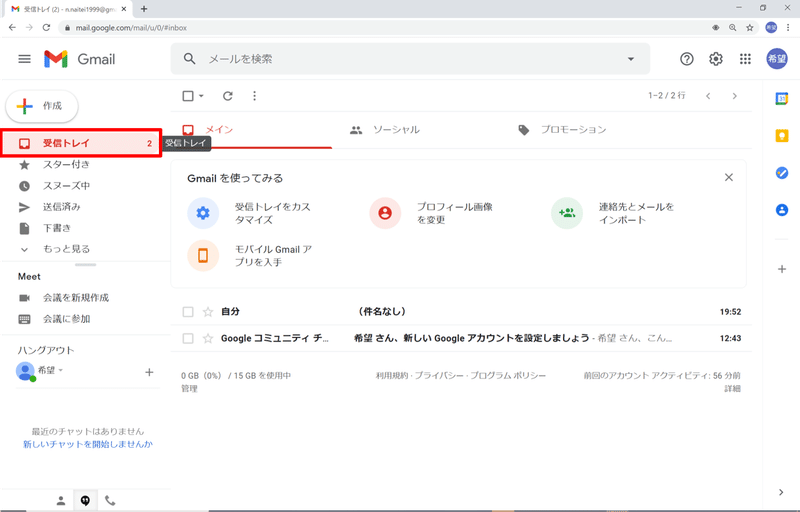This screenshot has height=512, width=800.
Task: Go to the next page of emails
Action: coord(735,96)
